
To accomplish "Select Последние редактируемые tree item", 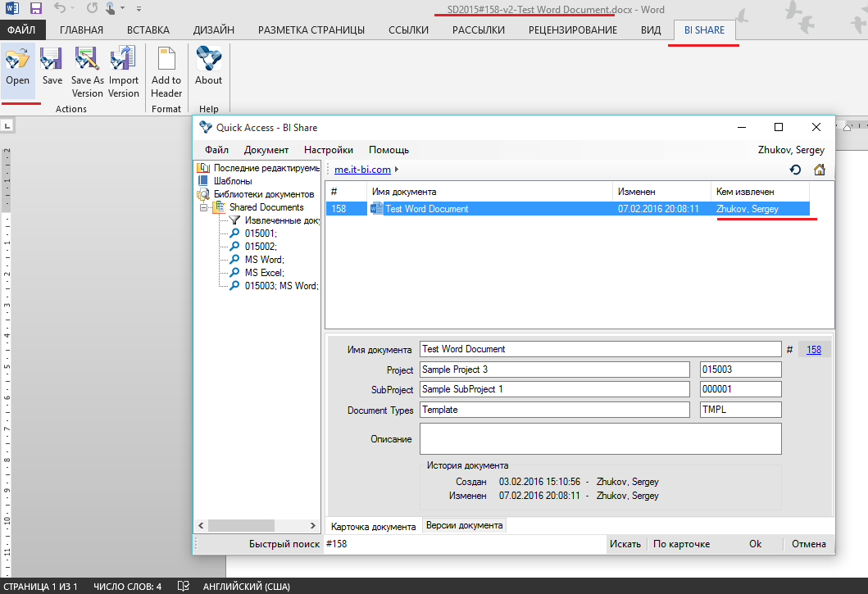I will click(x=267, y=168).
